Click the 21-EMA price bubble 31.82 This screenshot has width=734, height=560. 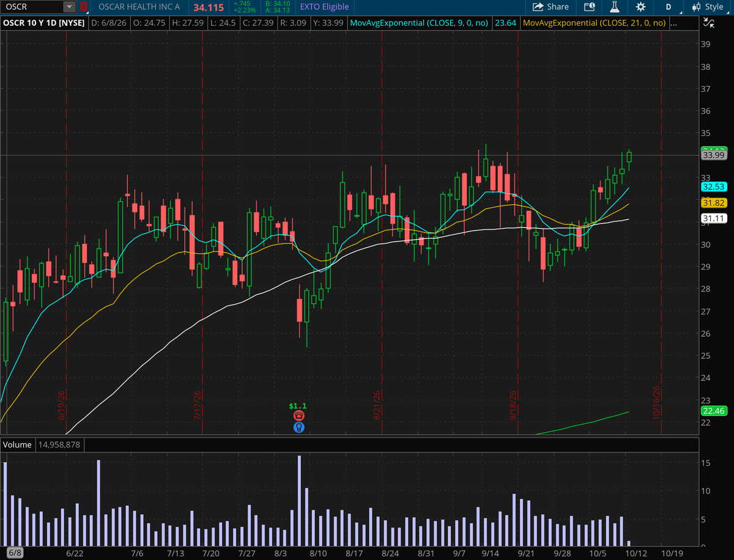(x=714, y=202)
